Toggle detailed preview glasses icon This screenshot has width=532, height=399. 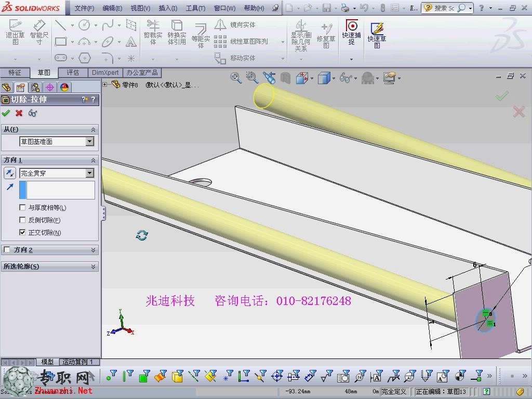pyautogui.click(x=33, y=113)
